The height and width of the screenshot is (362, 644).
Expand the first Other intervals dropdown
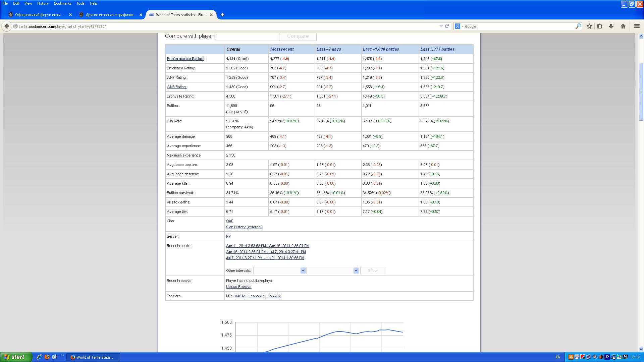coord(303,270)
